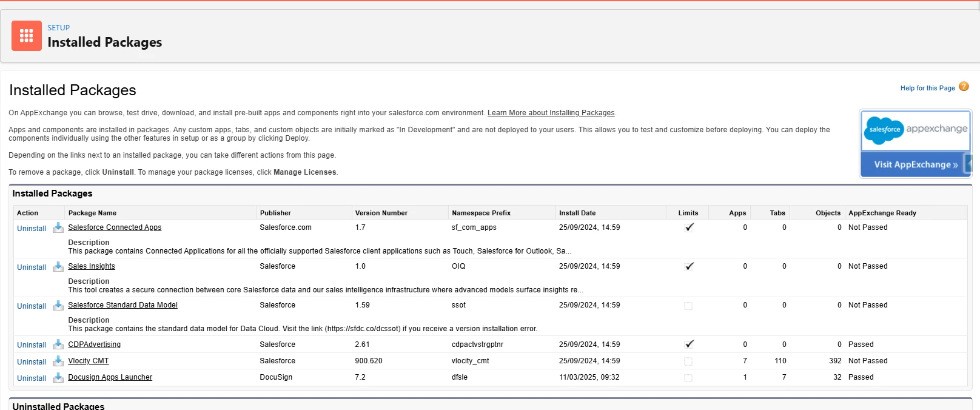This screenshot has width=980, height=410.
Task: Select the 392 objects count cell
Action: coord(835,361)
